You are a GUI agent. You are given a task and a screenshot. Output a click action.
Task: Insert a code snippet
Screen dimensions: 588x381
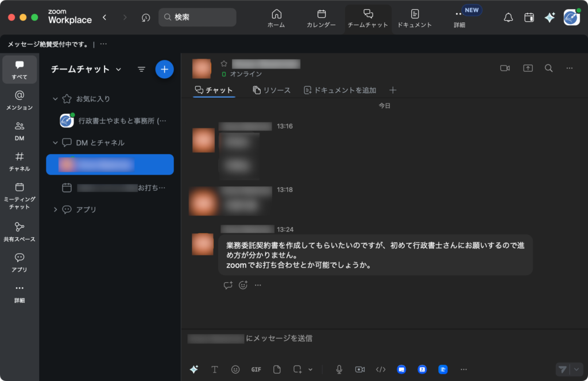click(381, 370)
